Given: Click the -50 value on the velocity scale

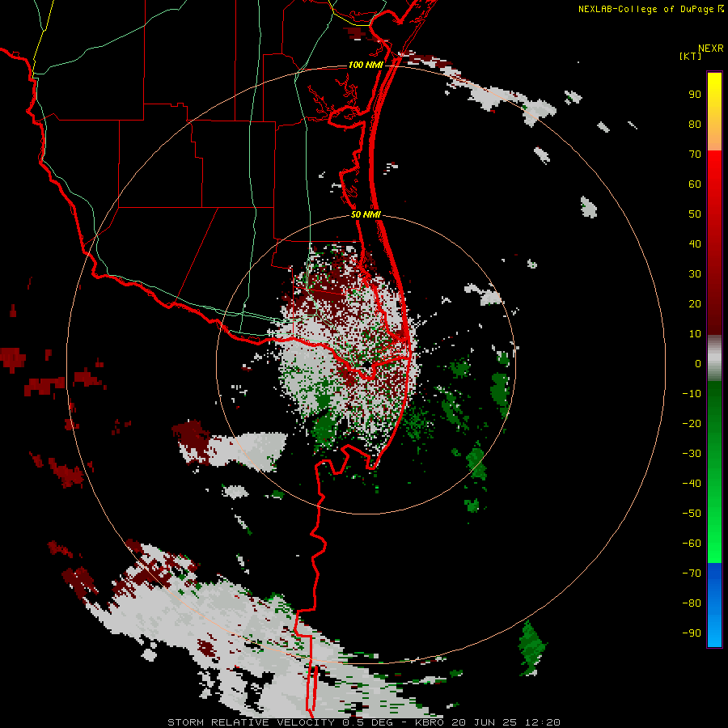Looking at the screenshot, I should [692, 514].
